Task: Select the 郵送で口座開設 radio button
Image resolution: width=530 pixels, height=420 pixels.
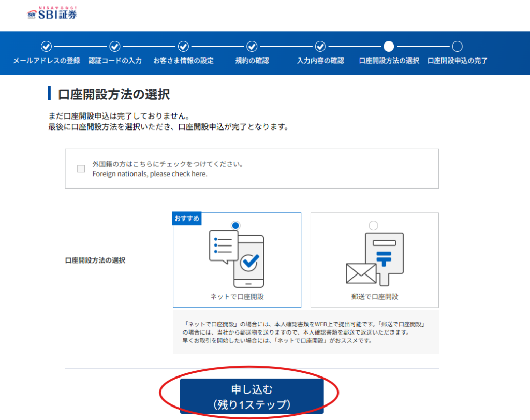Action: point(374,225)
